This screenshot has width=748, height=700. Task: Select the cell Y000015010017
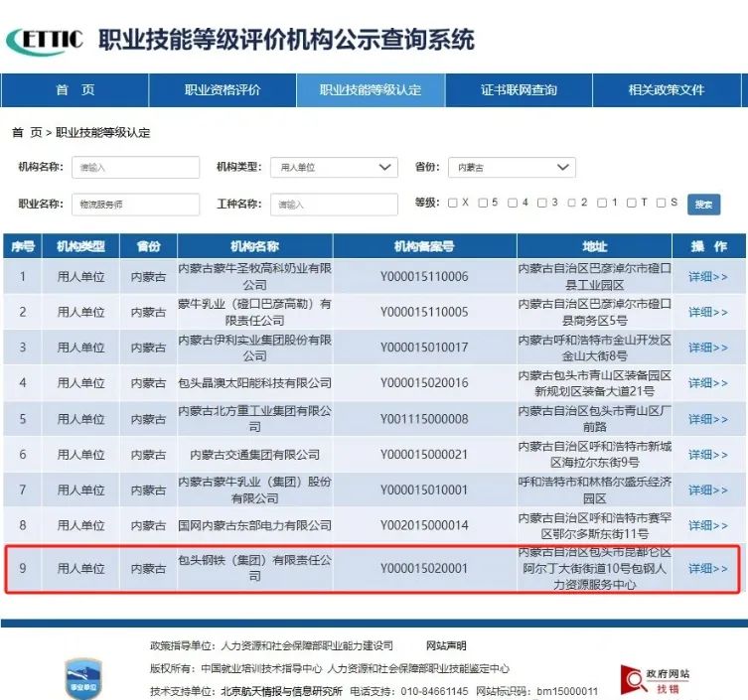click(424, 348)
